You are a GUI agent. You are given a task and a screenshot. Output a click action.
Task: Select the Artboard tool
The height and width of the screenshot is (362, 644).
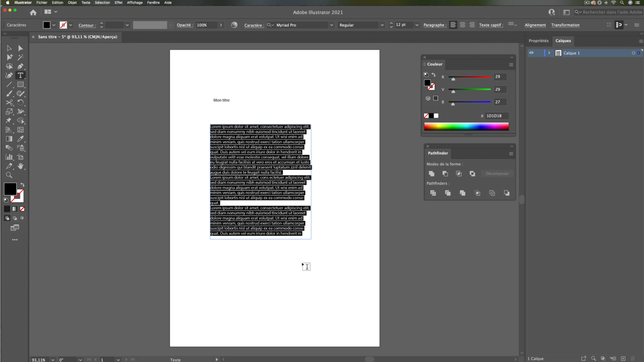[20, 157]
